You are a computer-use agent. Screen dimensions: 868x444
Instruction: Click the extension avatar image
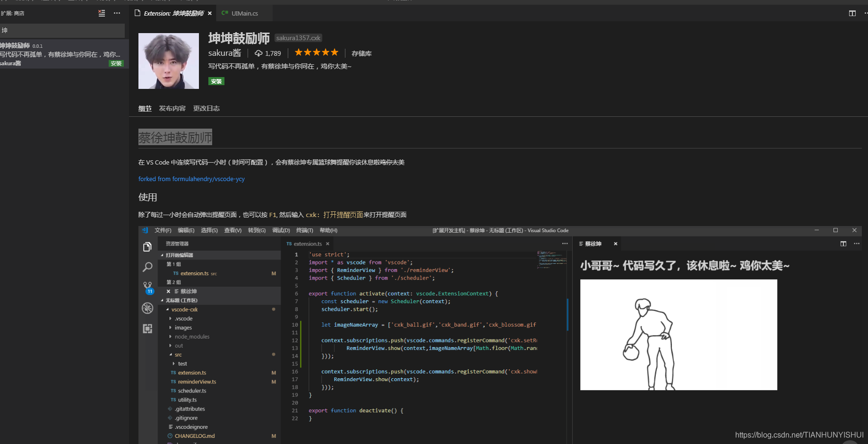[x=169, y=61]
